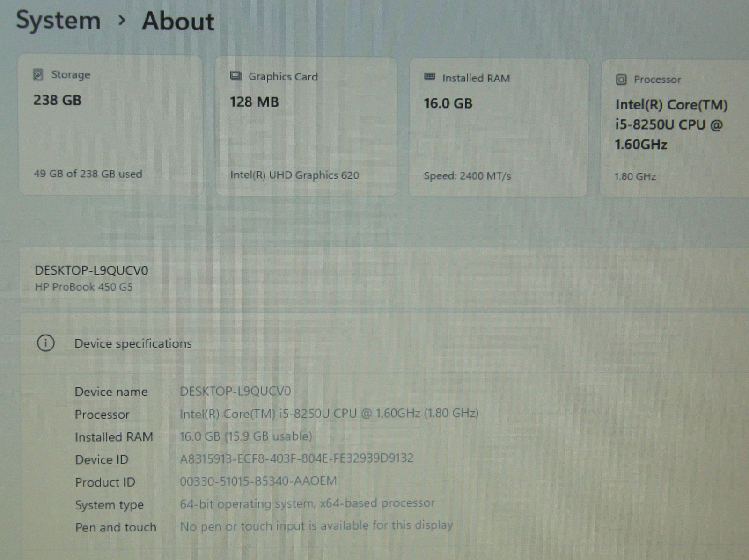Click the Processor chip icon

[621, 80]
